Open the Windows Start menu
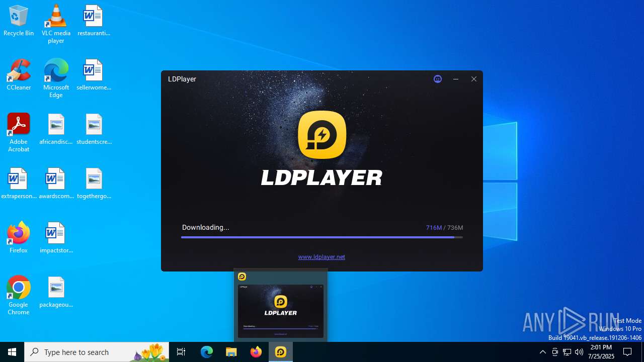Viewport: 644px width, 362px height. [12, 352]
